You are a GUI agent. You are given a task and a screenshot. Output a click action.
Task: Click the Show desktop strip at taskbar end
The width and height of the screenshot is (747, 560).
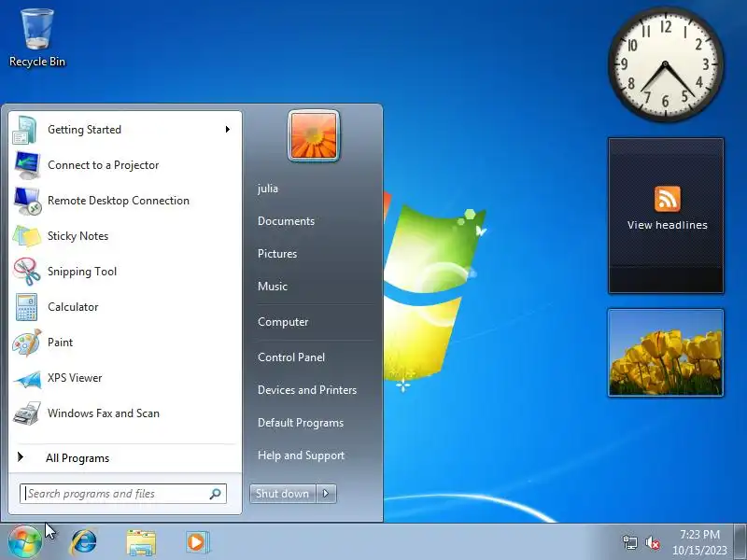click(x=740, y=542)
